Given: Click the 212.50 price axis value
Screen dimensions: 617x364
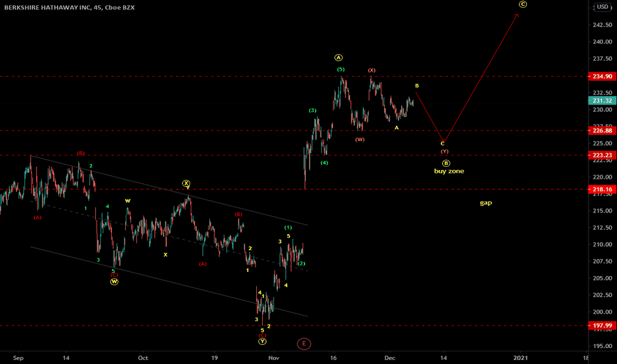Looking at the screenshot, I should 602,228.
